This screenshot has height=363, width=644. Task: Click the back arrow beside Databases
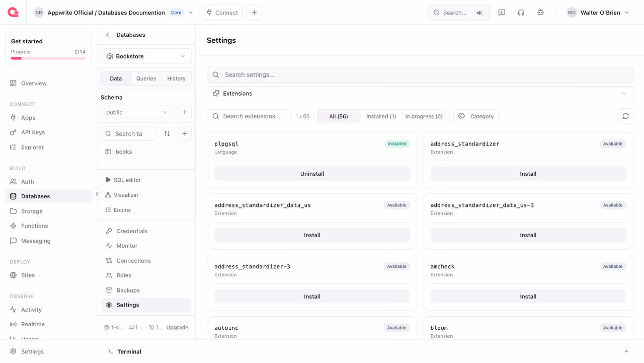(108, 35)
